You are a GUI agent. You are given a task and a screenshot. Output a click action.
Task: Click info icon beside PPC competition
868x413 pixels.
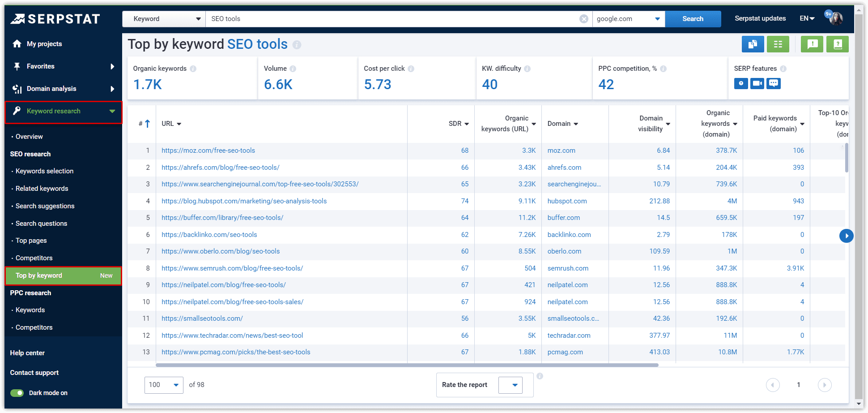(663, 69)
